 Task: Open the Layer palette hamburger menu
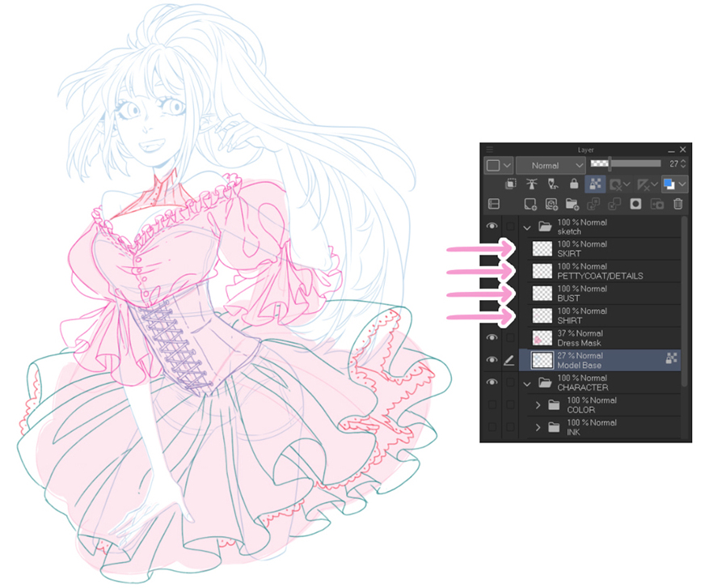click(x=489, y=149)
